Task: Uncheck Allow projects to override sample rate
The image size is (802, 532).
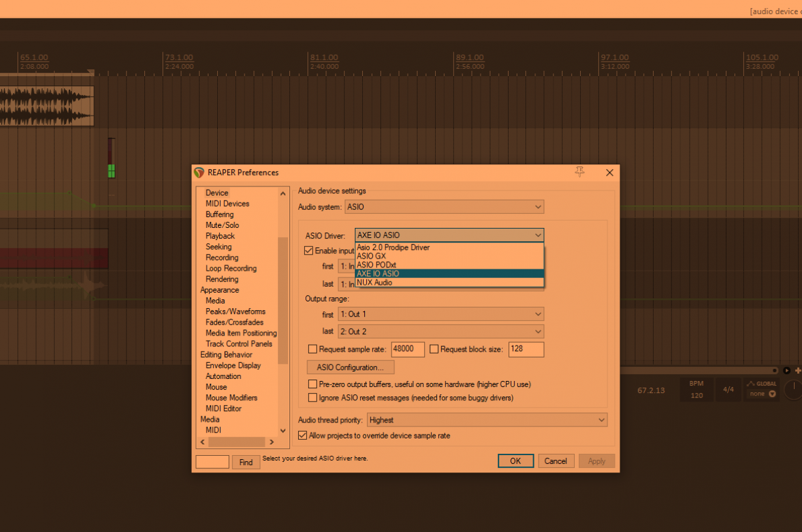Action: tap(302, 436)
